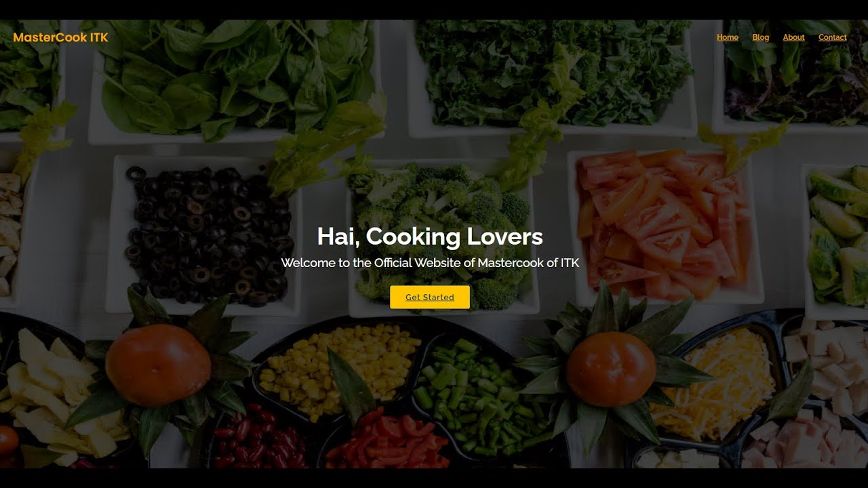Open the Home navigation link

pos(728,37)
